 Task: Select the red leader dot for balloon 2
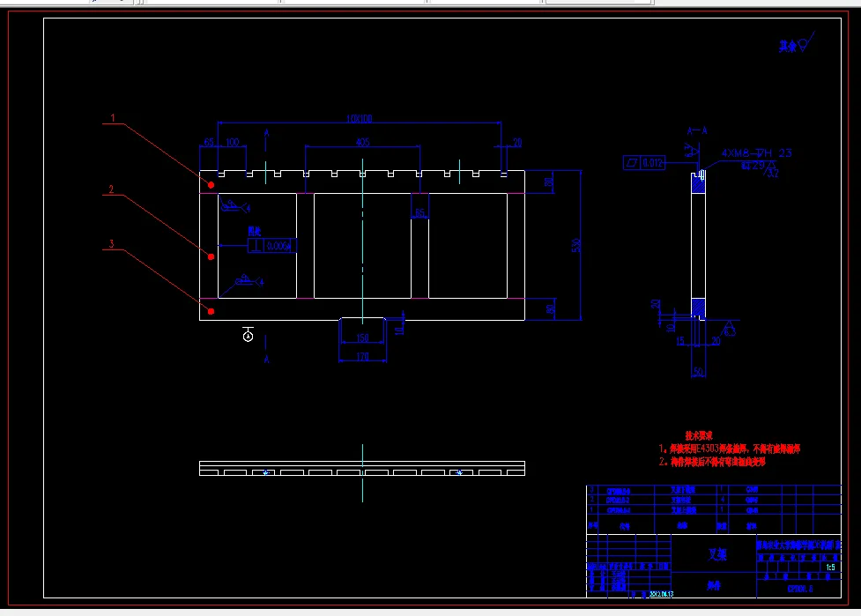[211, 256]
